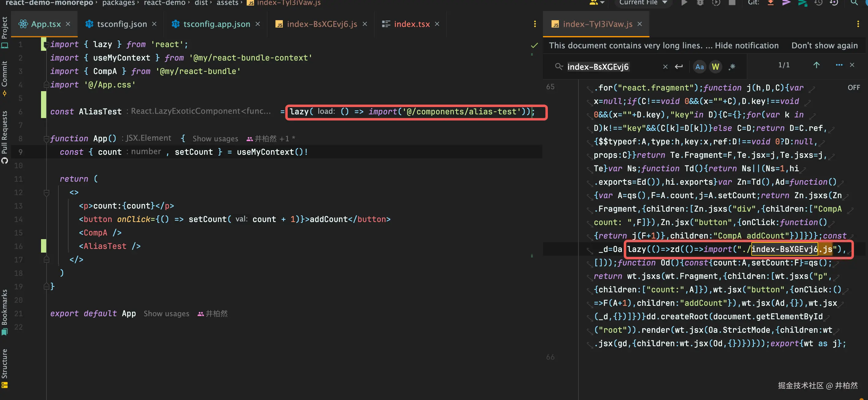
Task: Open search history dropdown magnifier icon
Action: tap(559, 67)
